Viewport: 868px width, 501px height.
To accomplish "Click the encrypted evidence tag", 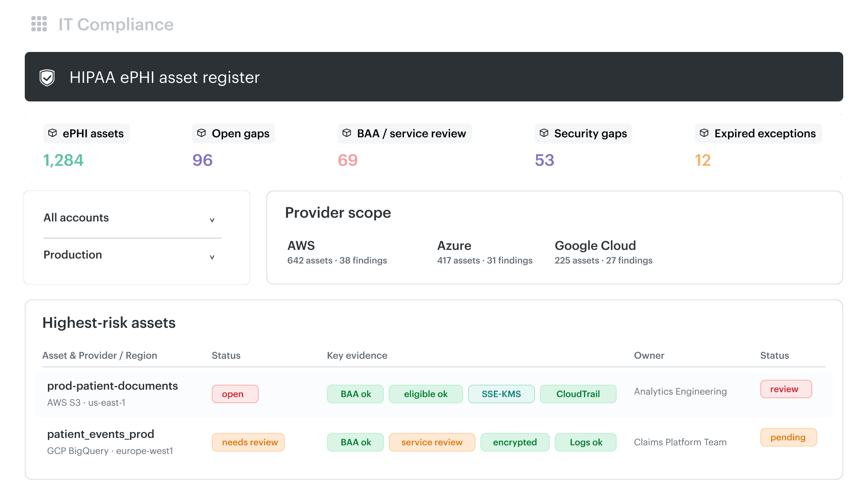I will pos(515,442).
